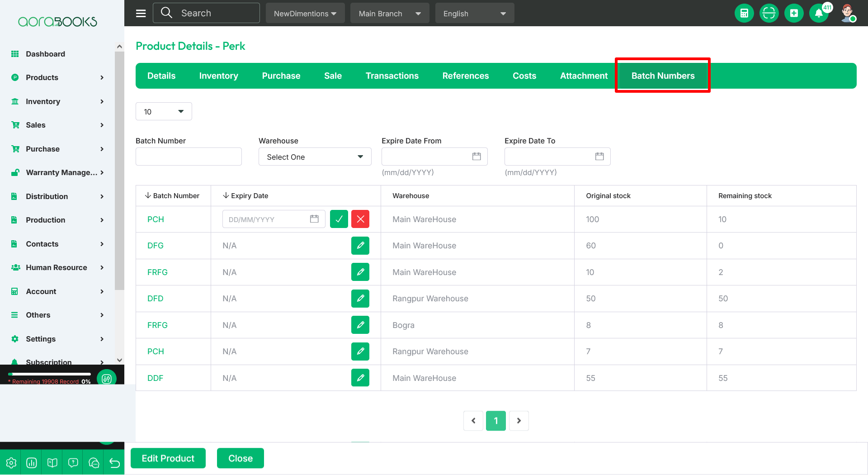This screenshot has height=475, width=868.
Task: Click the Edit Product button
Action: [x=168, y=458]
